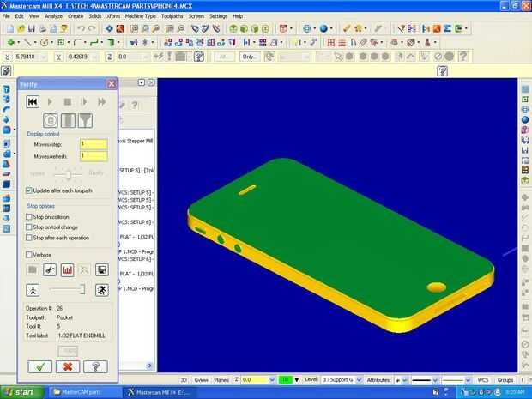532x399 pixels.
Task: Click the Moves/step input field
Action: [x=94, y=144]
